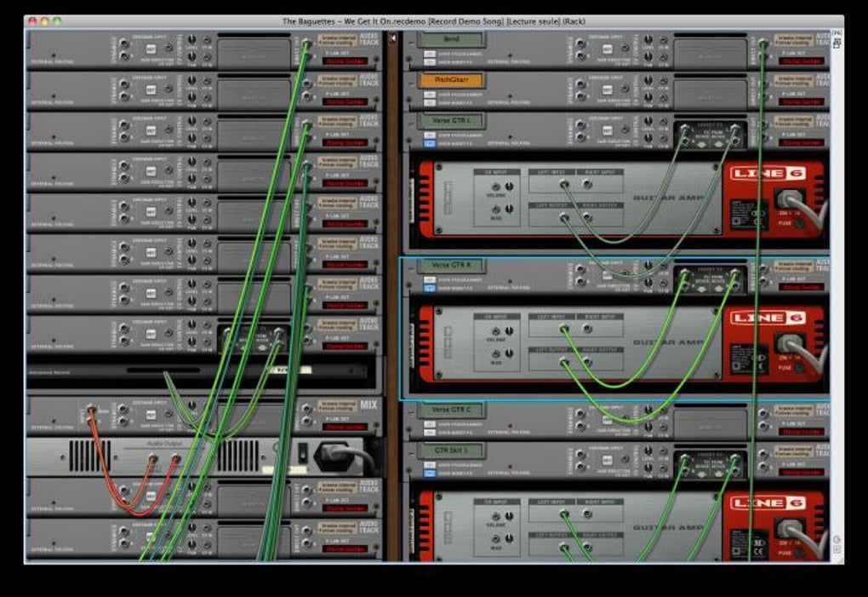
Task: Click the Right Input jack on GTR Skit 1 amp
Action: 587,514
